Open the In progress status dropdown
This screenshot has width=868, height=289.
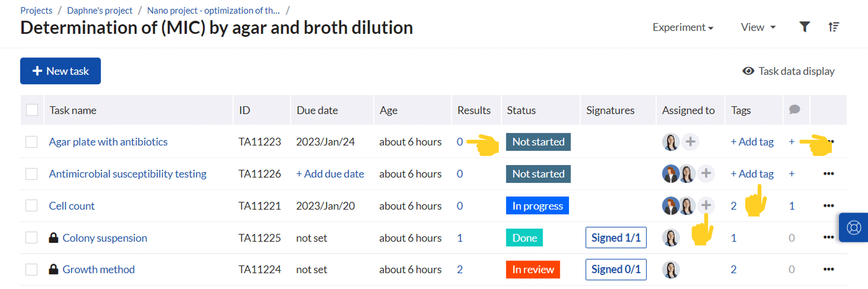537,206
